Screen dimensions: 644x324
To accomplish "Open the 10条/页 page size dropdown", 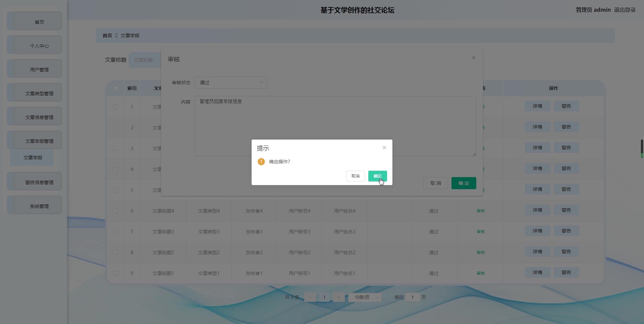I will pyautogui.click(x=365, y=297).
